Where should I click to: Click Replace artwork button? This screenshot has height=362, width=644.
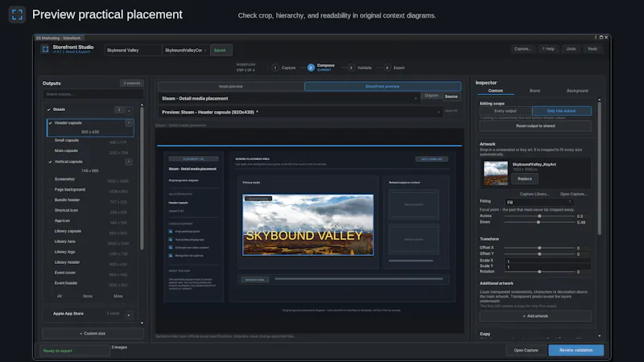point(525,179)
